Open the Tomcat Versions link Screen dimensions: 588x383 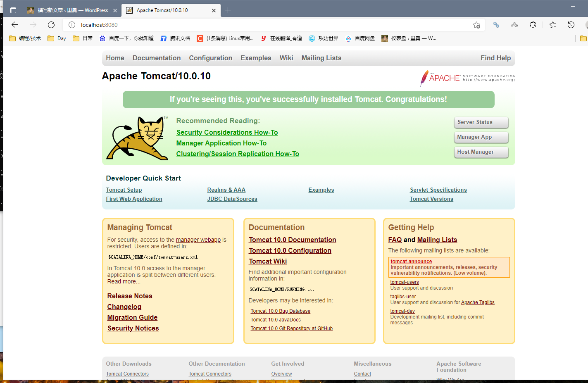[x=431, y=199]
